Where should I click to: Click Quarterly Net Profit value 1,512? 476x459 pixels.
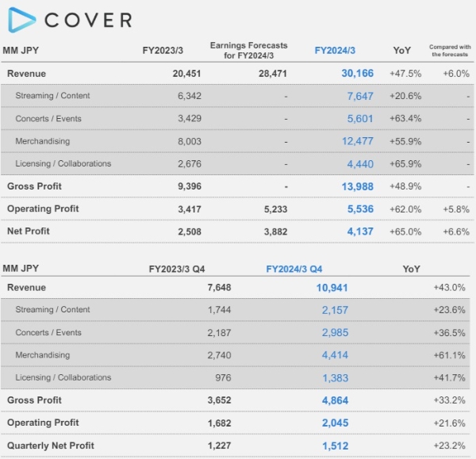click(x=335, y=446)
